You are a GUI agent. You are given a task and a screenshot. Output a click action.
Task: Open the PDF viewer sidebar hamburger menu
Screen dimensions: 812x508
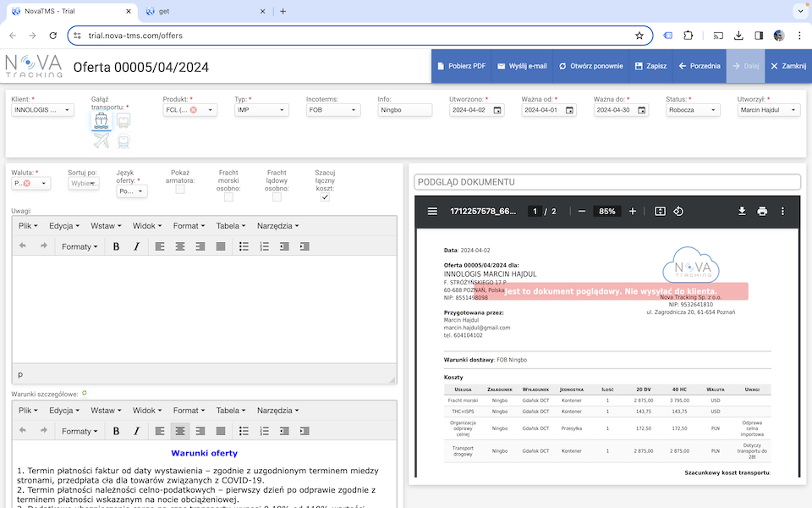(432, 211)
